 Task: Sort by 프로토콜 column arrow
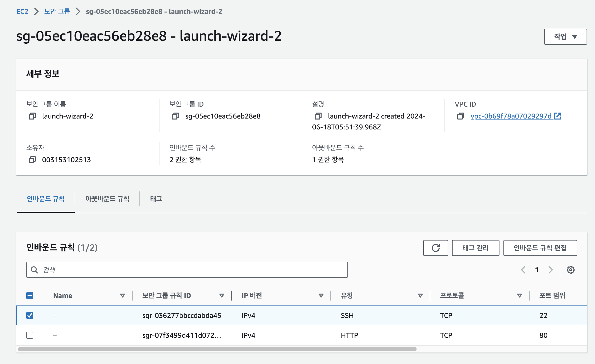(519, 296)
